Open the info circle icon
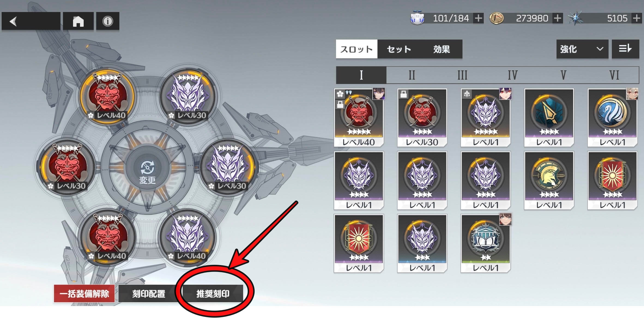 [x=108, y=21]
